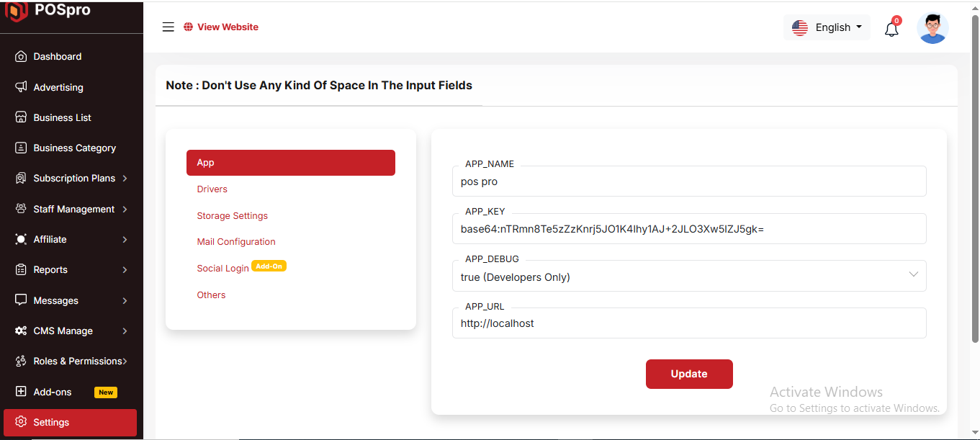Open the English language selector
980x440 pixels.
coord(827,27)
